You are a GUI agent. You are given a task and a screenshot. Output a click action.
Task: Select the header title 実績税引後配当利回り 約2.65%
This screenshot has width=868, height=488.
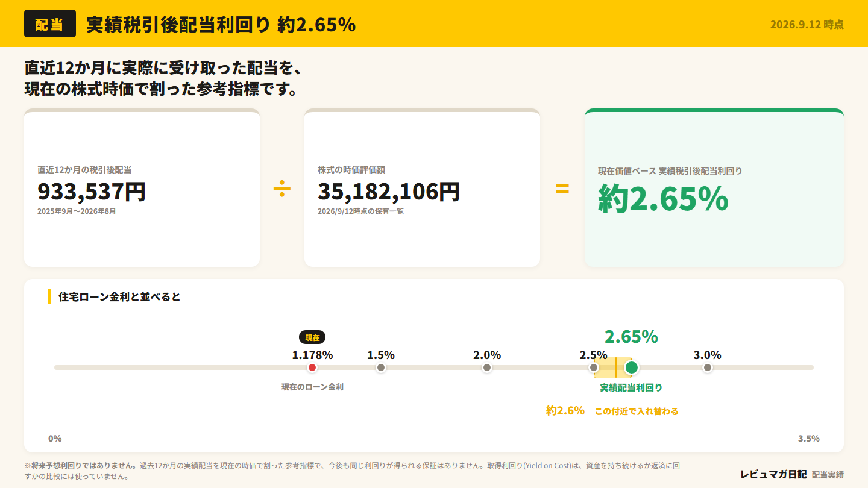(x=221, y=25)
